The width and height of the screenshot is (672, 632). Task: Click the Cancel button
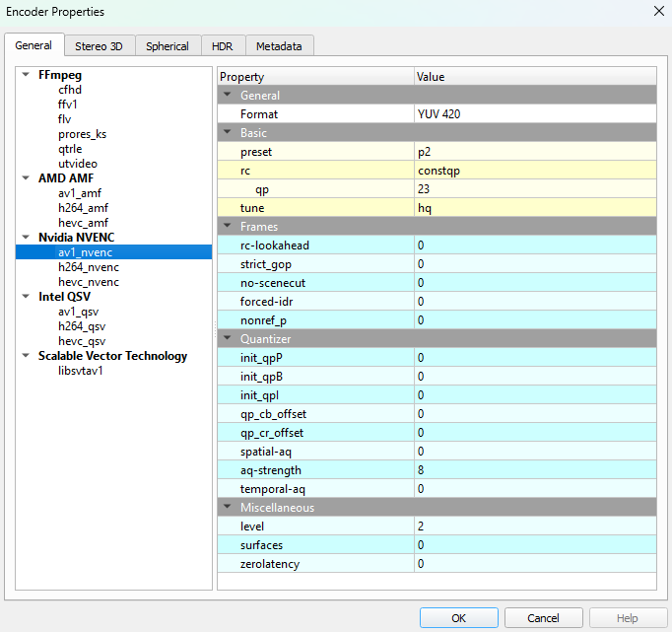(x=543, y=618)
